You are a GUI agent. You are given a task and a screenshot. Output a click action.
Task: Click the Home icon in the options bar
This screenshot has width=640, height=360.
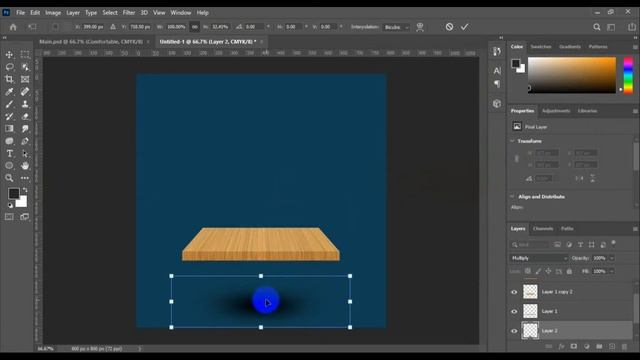[x=13, y=27]
